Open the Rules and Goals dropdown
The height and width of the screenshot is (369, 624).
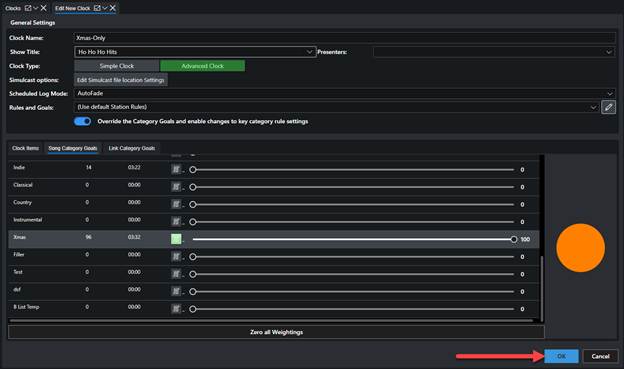593,107
